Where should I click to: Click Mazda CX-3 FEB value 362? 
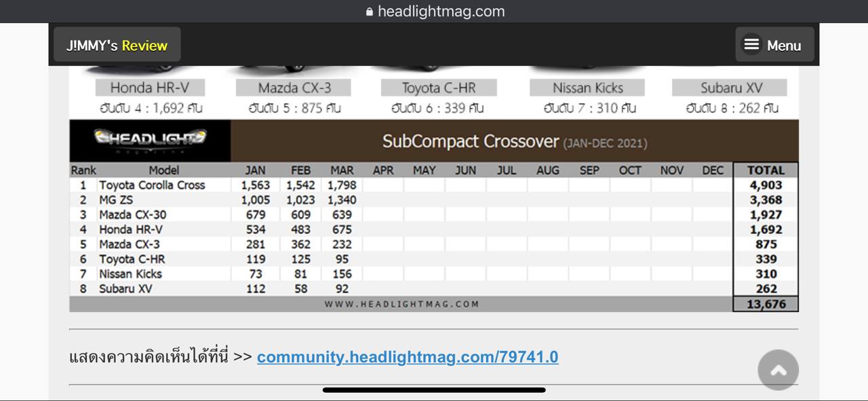(x=300, y=244)
